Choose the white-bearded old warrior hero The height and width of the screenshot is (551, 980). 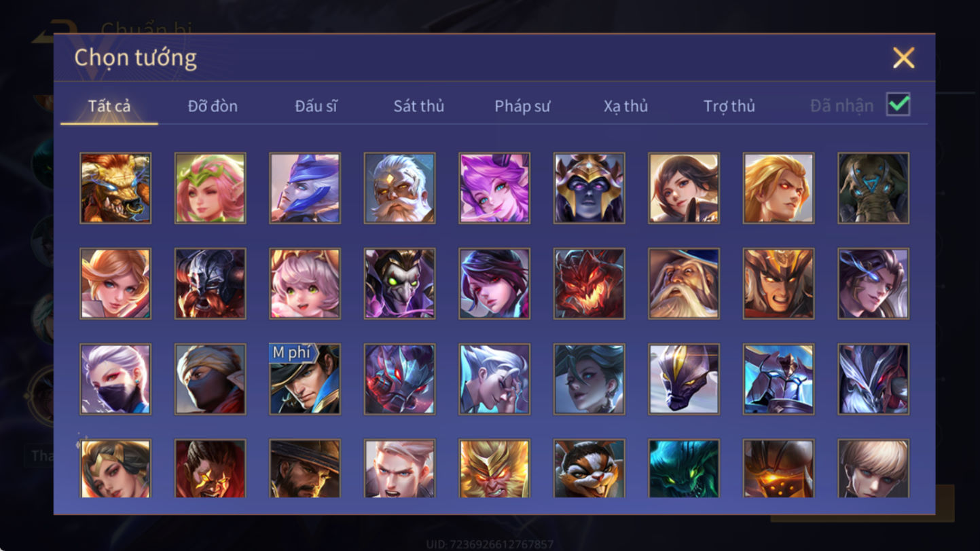point(399,188)
